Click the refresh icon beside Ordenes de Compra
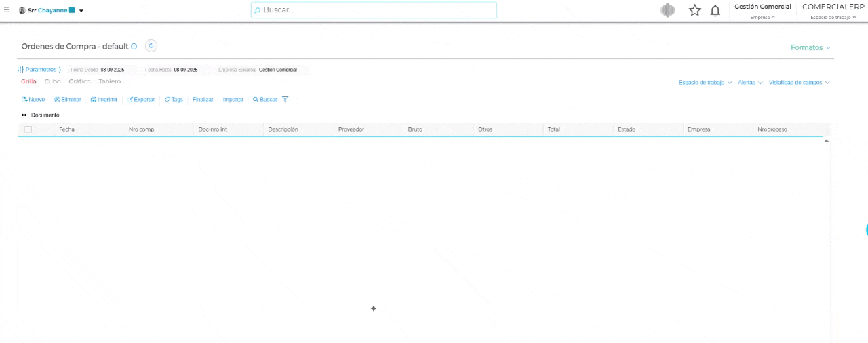The image size is (868, 343). 151,46
